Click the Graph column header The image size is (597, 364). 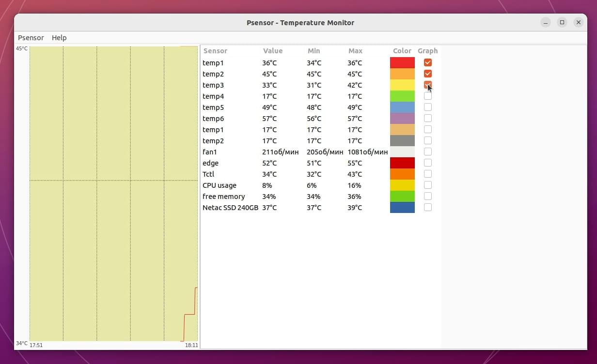[x=427, y=51]
